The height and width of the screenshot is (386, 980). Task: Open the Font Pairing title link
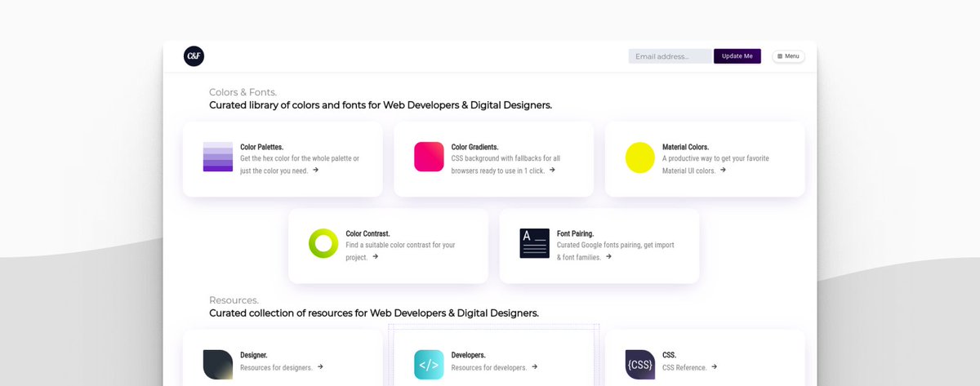(x=575, y=233)
